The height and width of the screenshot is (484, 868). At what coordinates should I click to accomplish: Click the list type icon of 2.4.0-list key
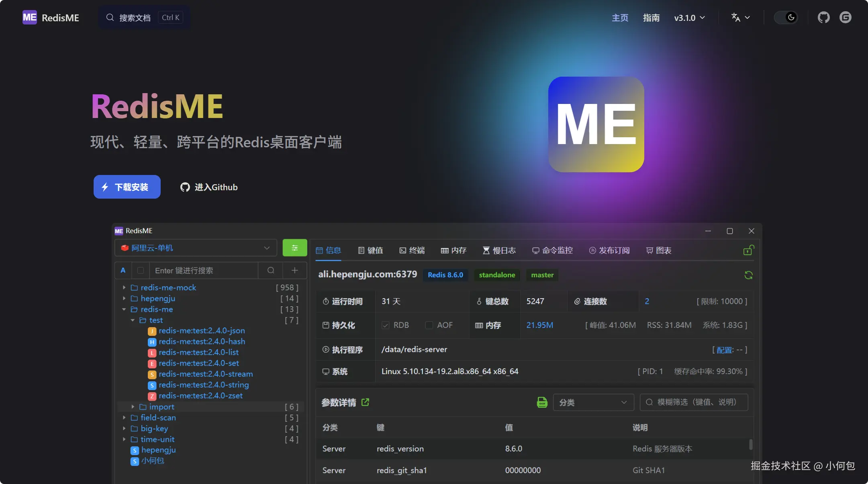(x=152, y=353)
